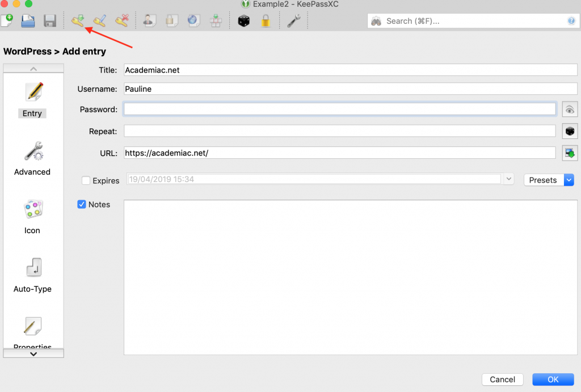Toggle password visibility eye button
581x392 pixels.
pos(570,109)
